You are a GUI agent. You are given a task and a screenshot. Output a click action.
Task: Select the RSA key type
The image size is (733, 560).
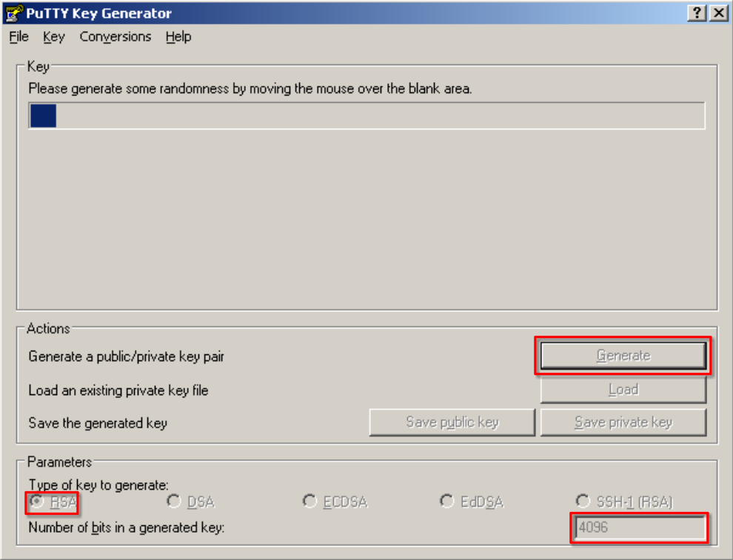[53, 502]
